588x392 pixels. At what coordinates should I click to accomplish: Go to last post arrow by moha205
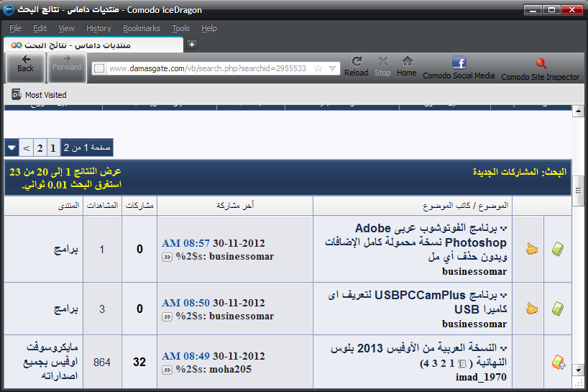click(x=167, y=370)
